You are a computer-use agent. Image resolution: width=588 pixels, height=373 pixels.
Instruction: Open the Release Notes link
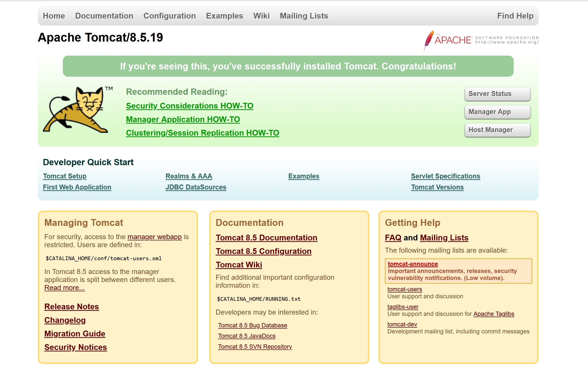tap(72, 307)
